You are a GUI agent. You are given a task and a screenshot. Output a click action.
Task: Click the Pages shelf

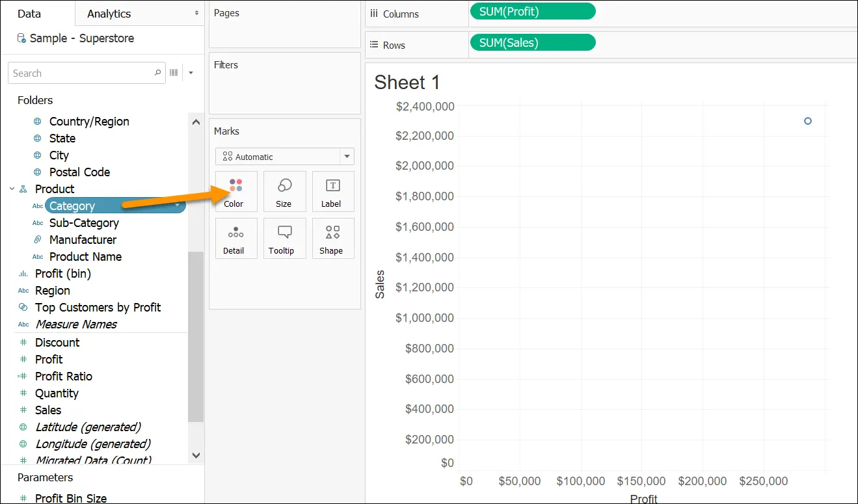tap(285, 25)
